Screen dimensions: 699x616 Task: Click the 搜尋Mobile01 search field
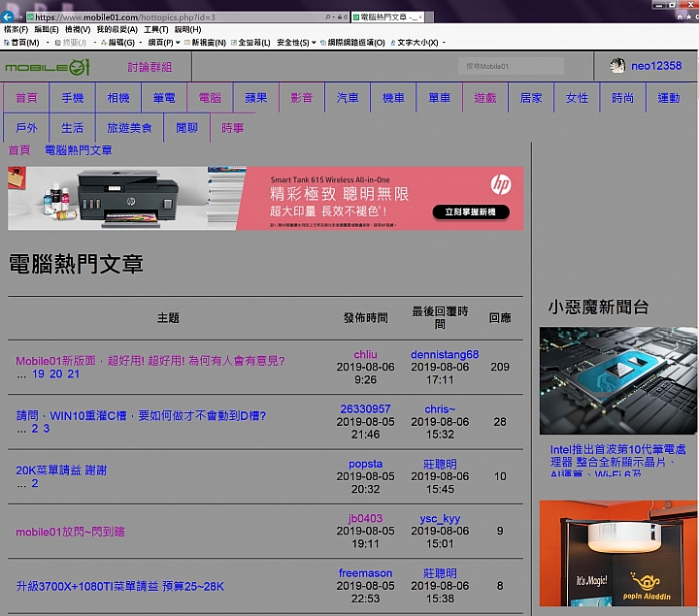pyautogui.click(x=511, y=66)
